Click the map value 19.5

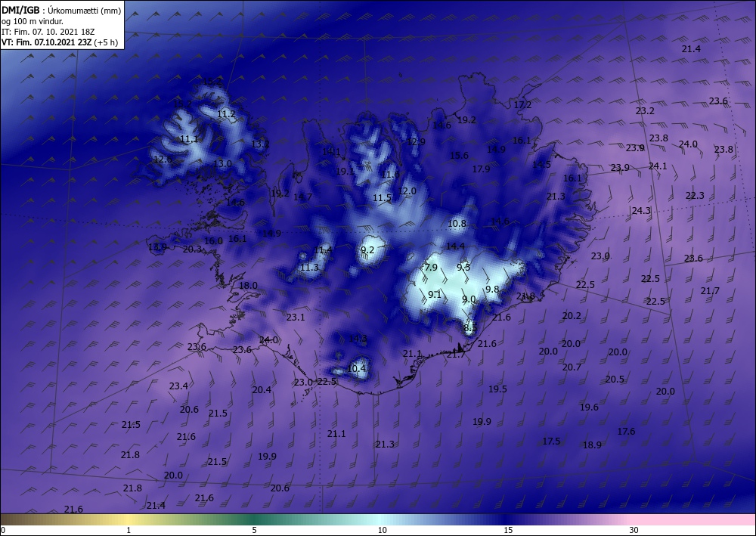(x=497, y=389)
